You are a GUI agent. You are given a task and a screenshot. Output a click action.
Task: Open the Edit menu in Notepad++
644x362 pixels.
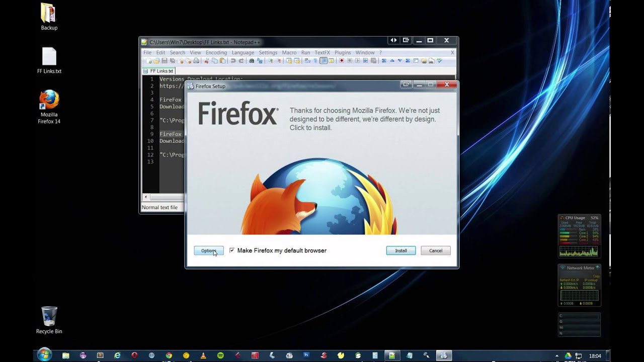(x=160, y=52)
